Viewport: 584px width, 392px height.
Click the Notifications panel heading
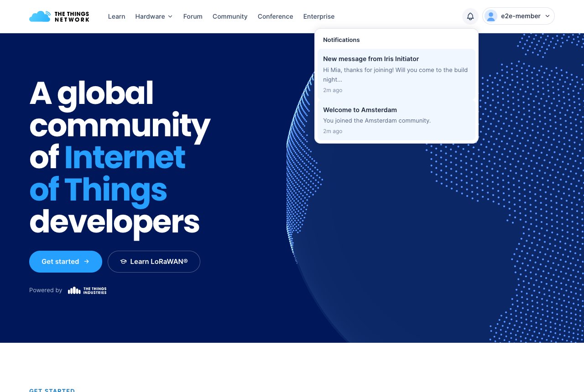coord(341,40)
